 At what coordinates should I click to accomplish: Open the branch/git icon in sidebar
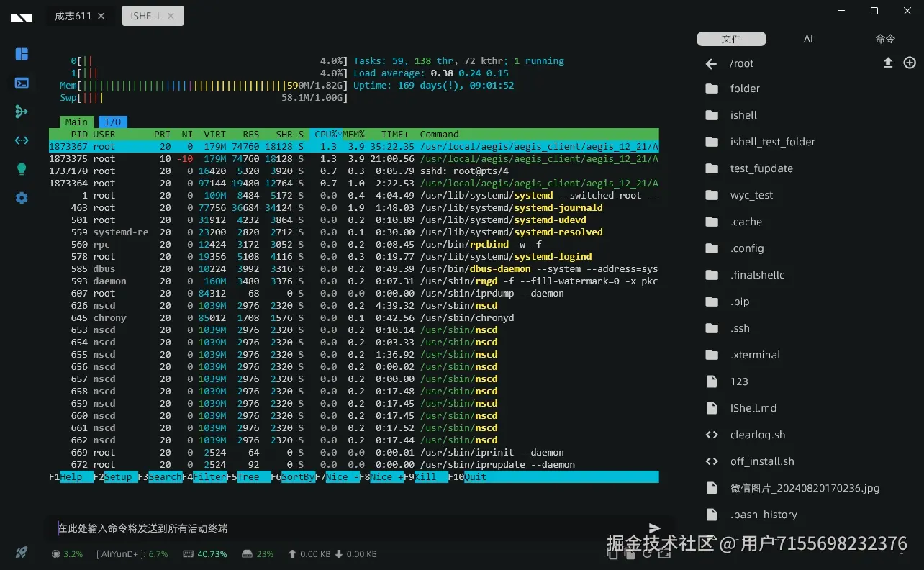(22, 112)
